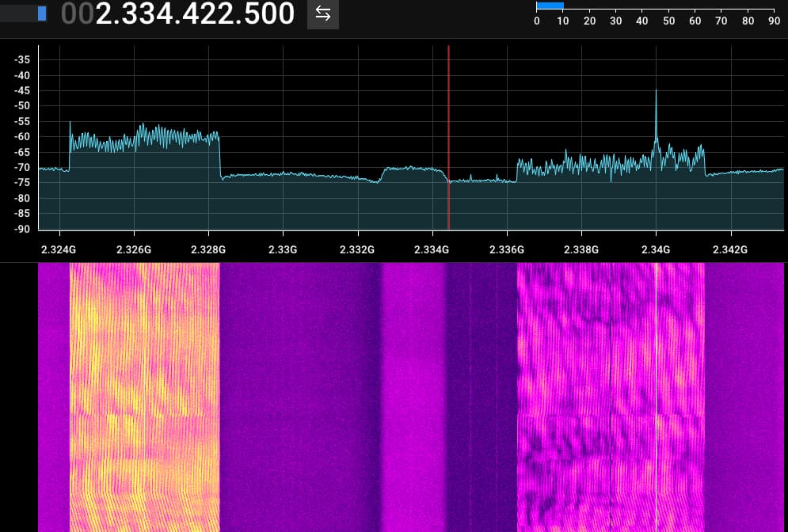This screenshot has width=788, height=532.
Task: Tune to the narrow magenta band in waterfall center
Action: 413,397
